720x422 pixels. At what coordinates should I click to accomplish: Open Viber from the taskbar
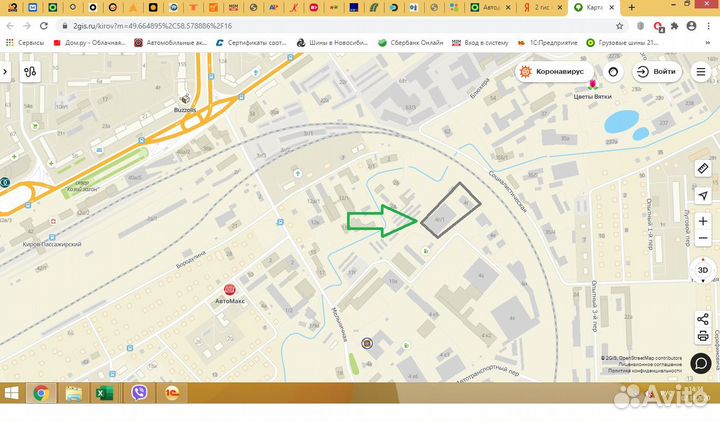pos(138,394)
